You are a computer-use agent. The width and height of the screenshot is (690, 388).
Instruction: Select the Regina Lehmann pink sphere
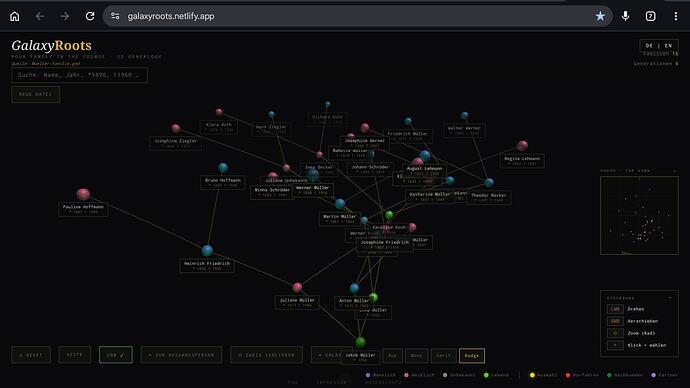point(522,146)
